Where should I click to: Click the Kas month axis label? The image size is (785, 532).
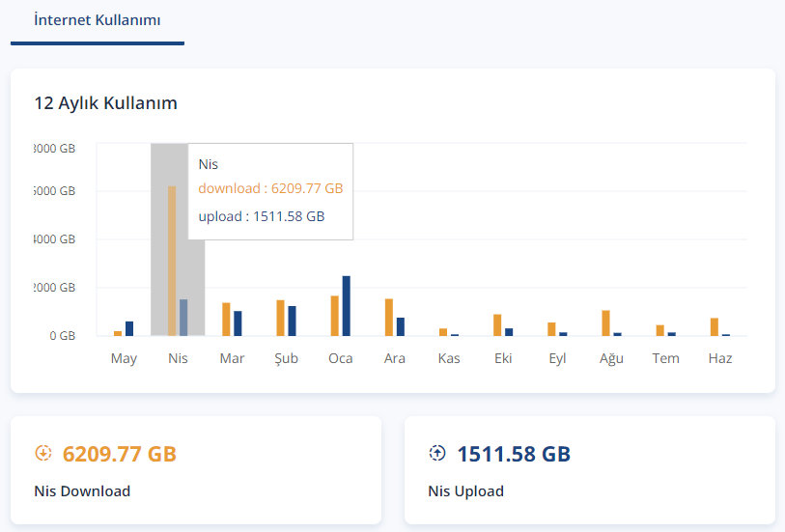449,358
